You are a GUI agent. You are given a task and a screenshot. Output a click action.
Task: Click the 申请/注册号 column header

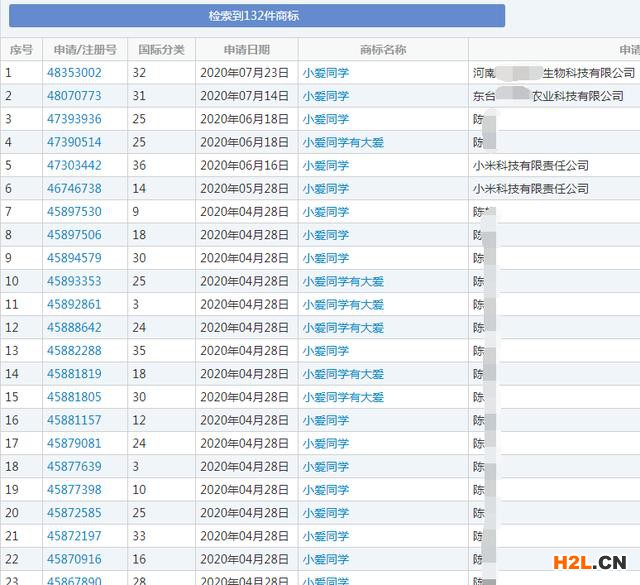point(85,50)
